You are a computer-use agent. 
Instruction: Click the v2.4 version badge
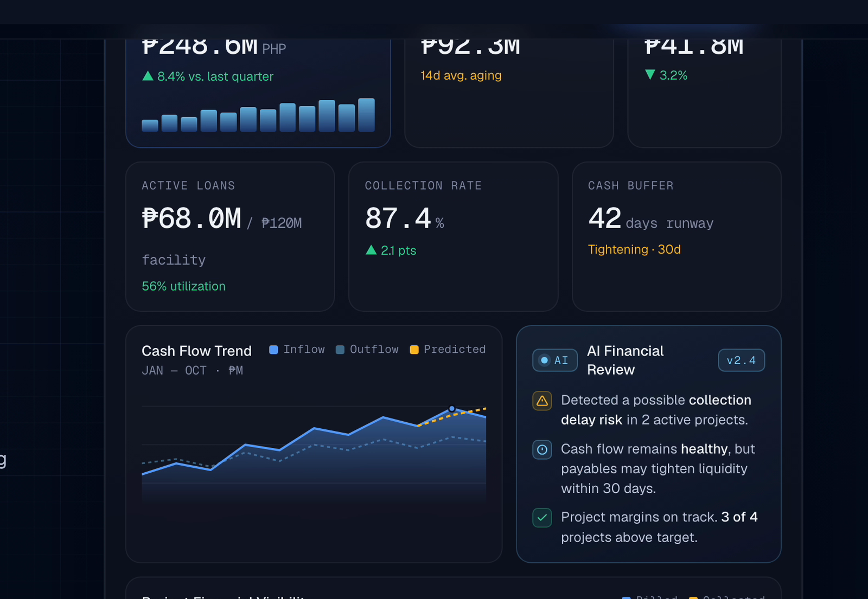point(741,360)
